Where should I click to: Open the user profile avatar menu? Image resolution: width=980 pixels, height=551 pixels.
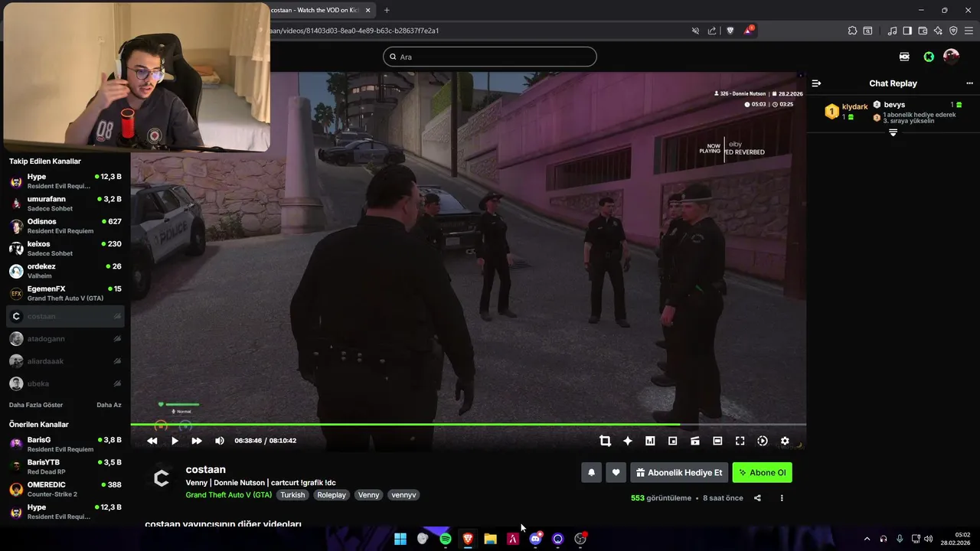[x=951, y=57]
